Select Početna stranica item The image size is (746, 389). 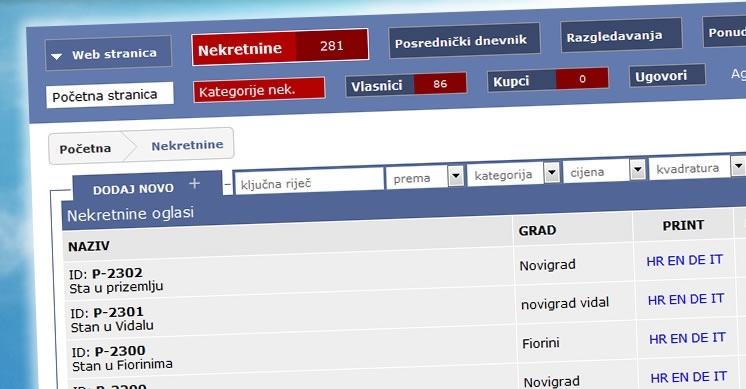click(x=109, y=95)
